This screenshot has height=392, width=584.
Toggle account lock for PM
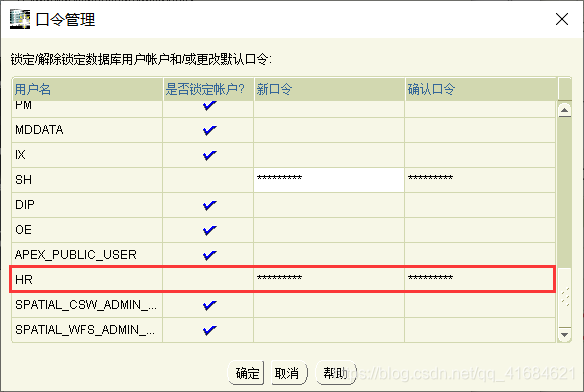coord(209,106)
